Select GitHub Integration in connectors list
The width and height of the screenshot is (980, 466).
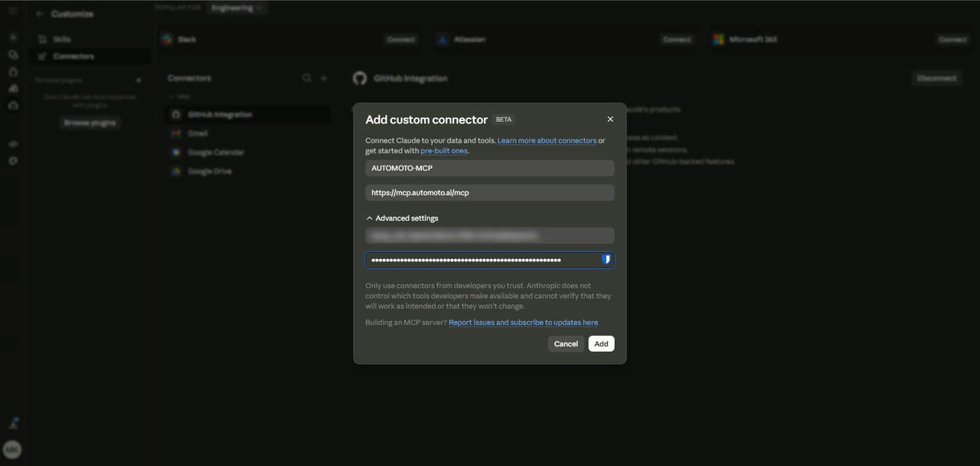point(249,114)
